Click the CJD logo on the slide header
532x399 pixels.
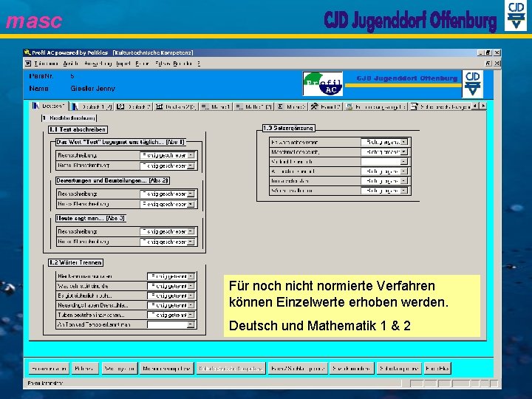516,16
